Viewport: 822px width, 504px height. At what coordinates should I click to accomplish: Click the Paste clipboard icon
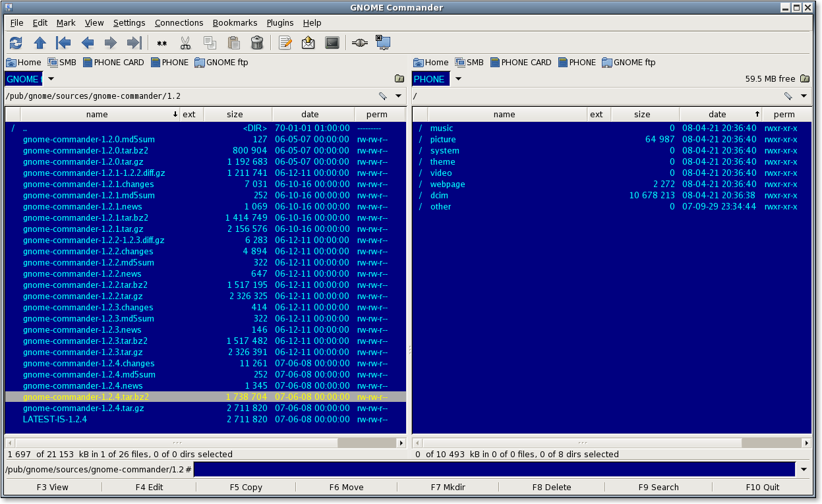(233, 43)
